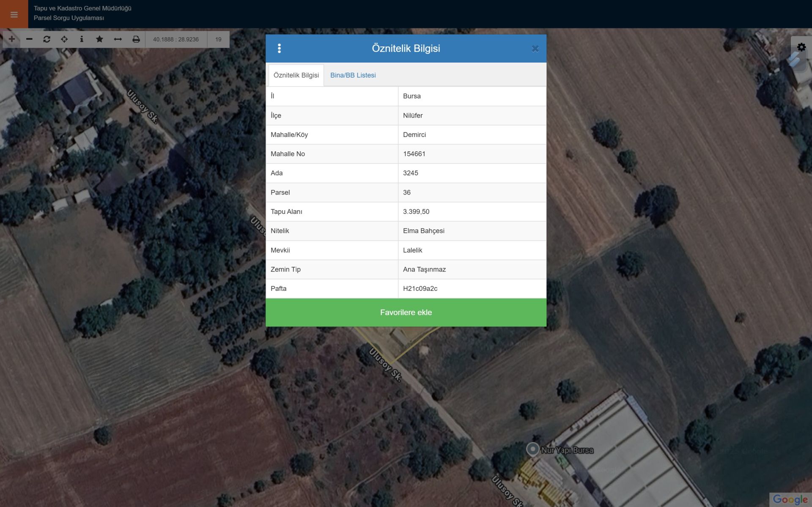Open the three-dot dialog options menu

pos(279,48)
